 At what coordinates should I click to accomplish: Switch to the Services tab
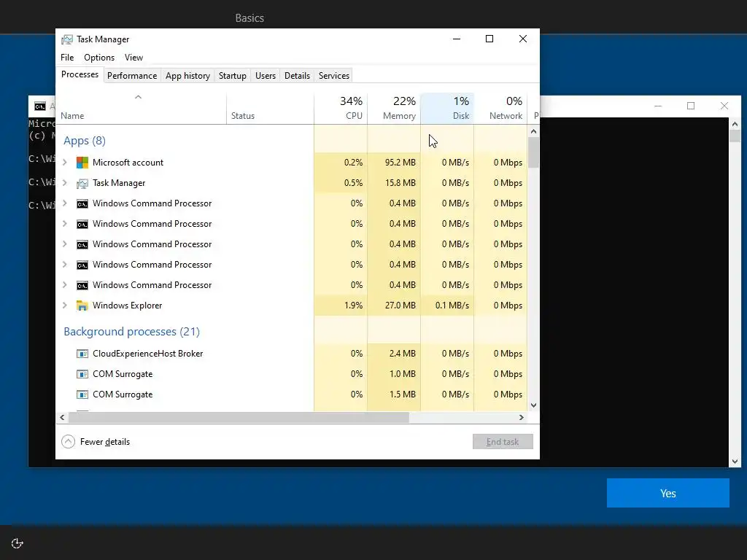[334, 76]
